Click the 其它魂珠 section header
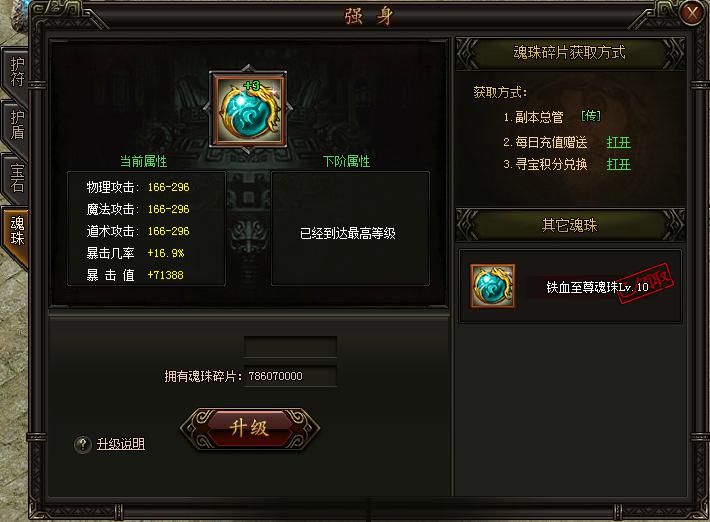 570,225
